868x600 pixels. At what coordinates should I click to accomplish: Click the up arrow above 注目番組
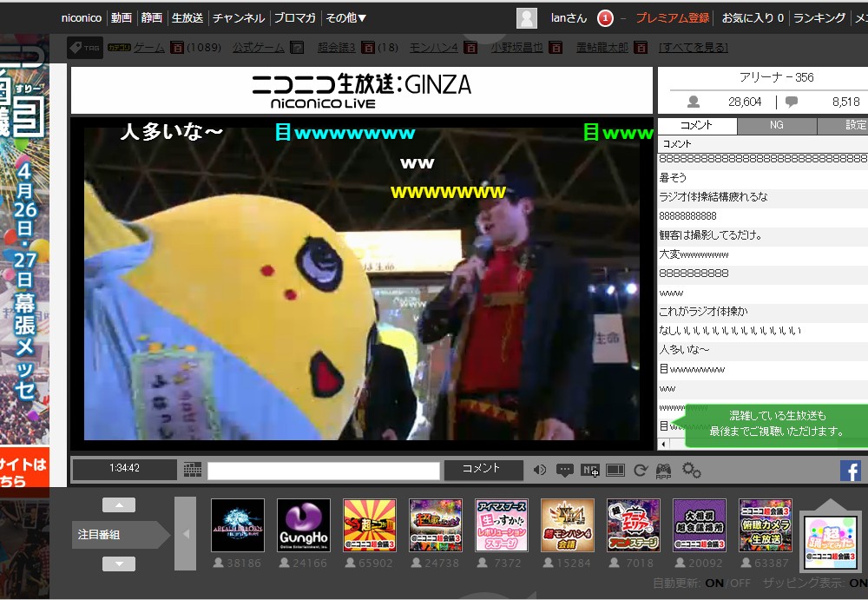pyautogui.click(x=119, y=504)
